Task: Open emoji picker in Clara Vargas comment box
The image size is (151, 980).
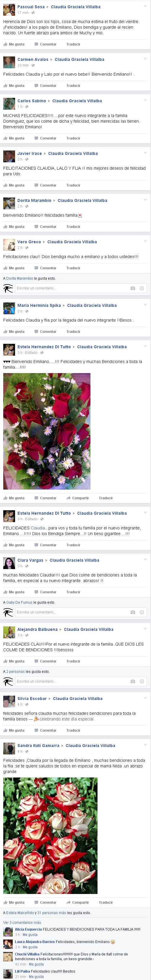Action: tap(142, 612)
